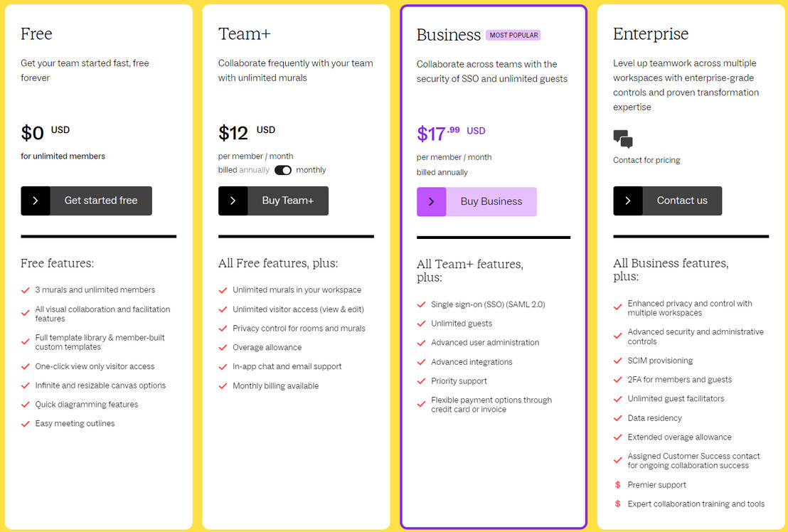
Task: Click the arrow icon on Contact us
Action: click(x=627, y=201)
